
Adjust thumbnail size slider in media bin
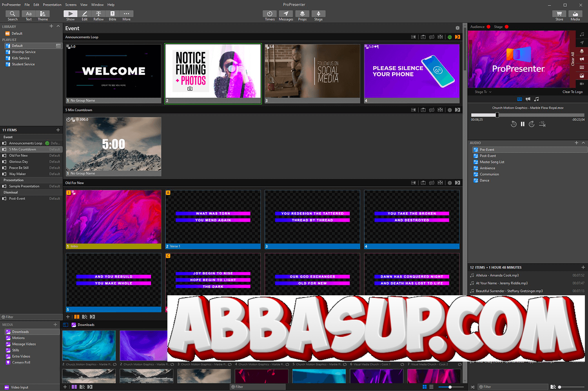(450, 387)
